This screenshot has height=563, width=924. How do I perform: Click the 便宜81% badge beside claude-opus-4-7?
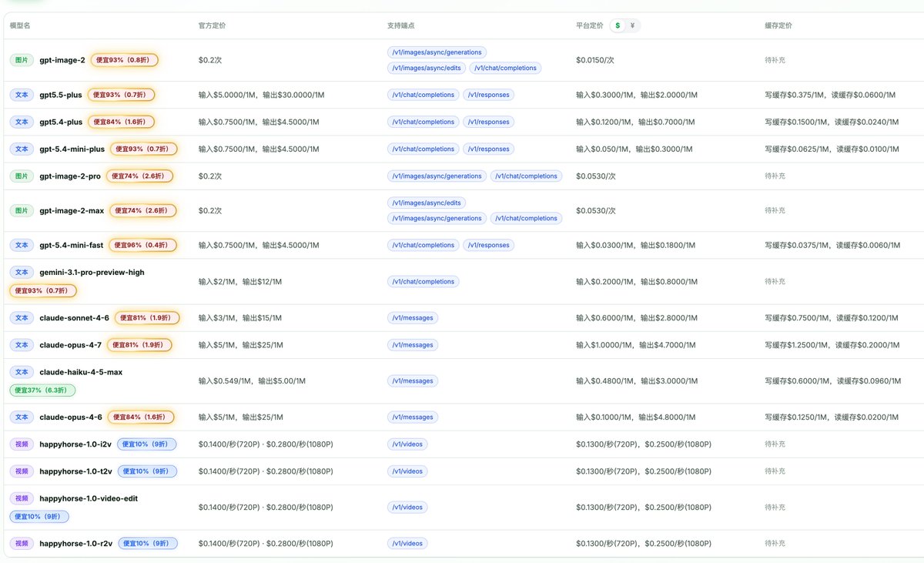coord(139,344)
